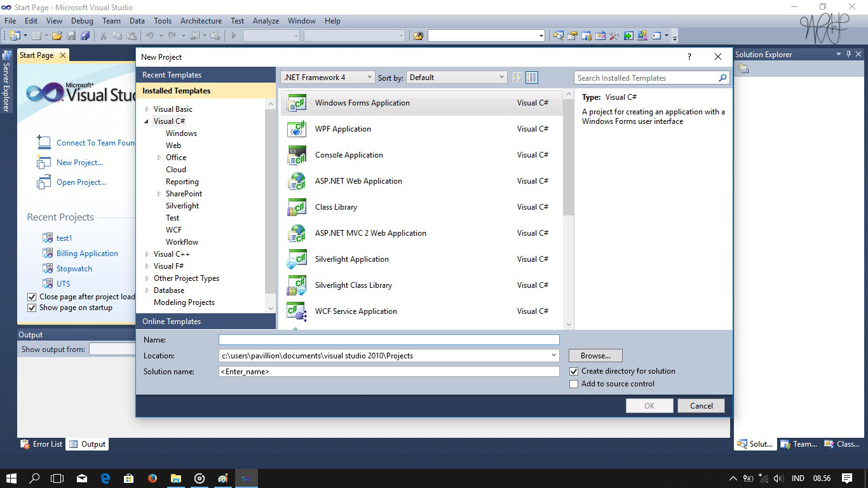The height and width of the screenshot is (488, 868).
Task: Select the ASP.NET Web Application template icon
Action: [297, 181]
